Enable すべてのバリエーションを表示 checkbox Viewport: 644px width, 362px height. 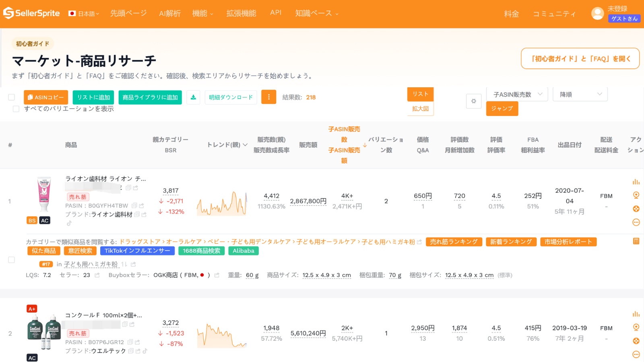[16, 109]
